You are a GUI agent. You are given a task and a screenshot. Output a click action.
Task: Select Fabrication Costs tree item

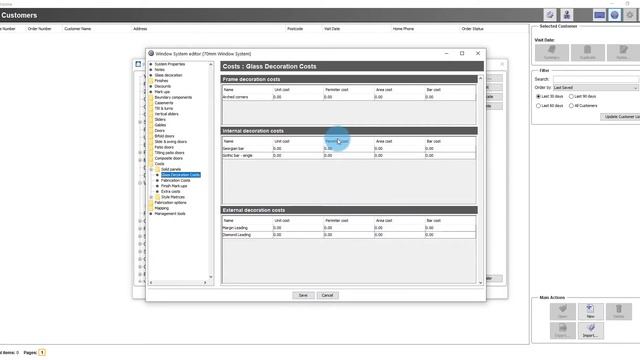coord(176,180)
